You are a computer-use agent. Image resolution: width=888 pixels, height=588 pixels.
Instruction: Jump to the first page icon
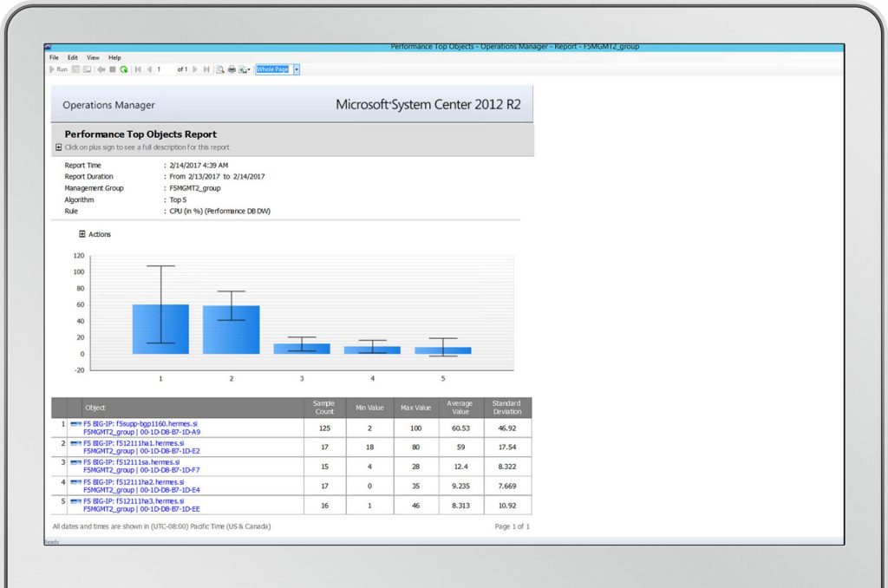point(138,69)
